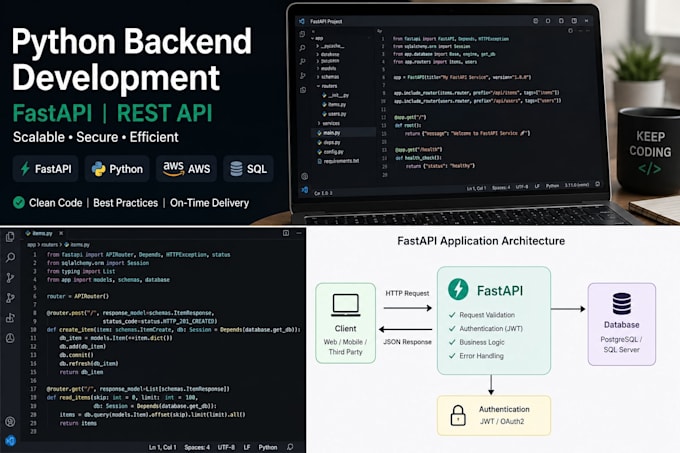Viewport: 680px width, 453px height.
Task: Click split editor icon above items.py code
Action: pyautogui.click(x=286, y=233)
